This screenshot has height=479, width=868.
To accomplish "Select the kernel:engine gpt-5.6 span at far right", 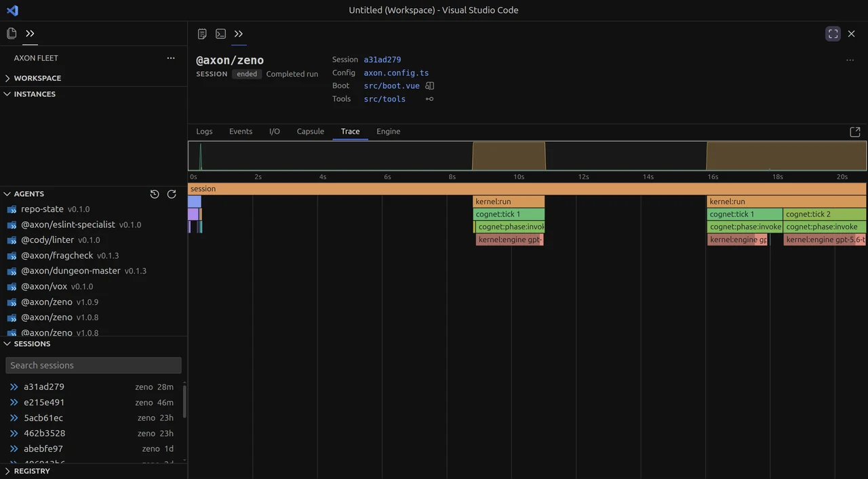I will 825,240.
